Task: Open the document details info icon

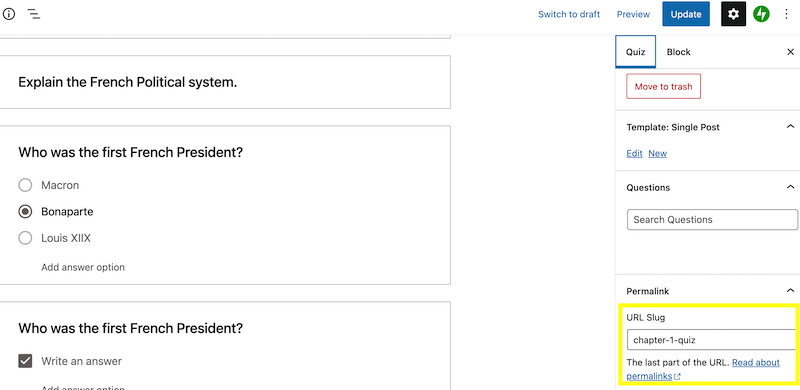Action: pyautogui.click(x=9, y=14)
